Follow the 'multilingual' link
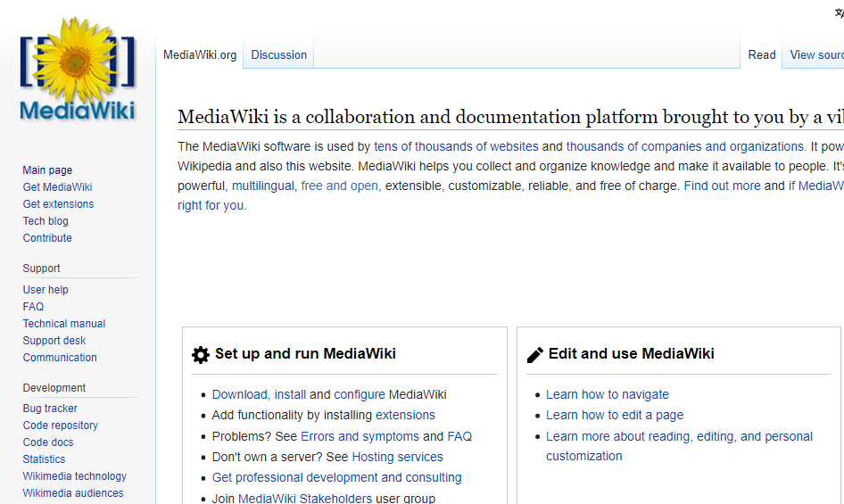Image resolution: width=844 pixels, height=504 pixels. tap(262, 186)
